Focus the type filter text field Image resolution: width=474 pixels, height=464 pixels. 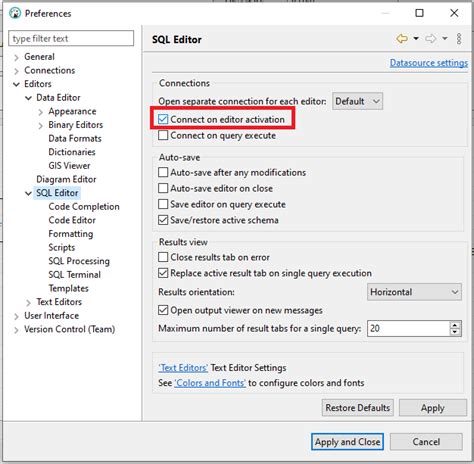point(71,38)
